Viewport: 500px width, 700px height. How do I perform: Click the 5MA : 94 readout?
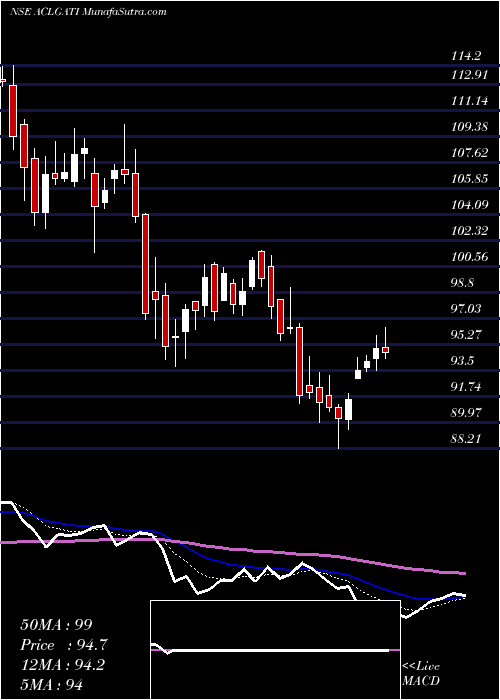click(51, 685)
